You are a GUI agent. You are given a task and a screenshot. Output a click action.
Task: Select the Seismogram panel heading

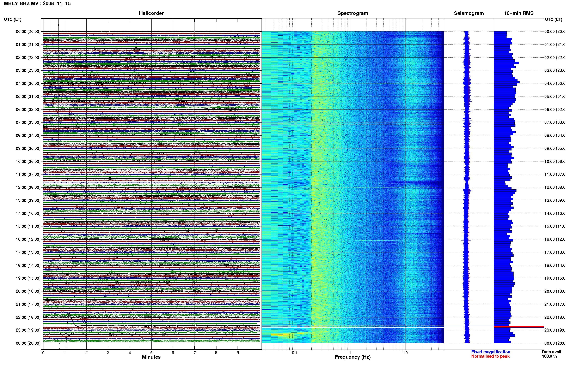click(469, 13)
